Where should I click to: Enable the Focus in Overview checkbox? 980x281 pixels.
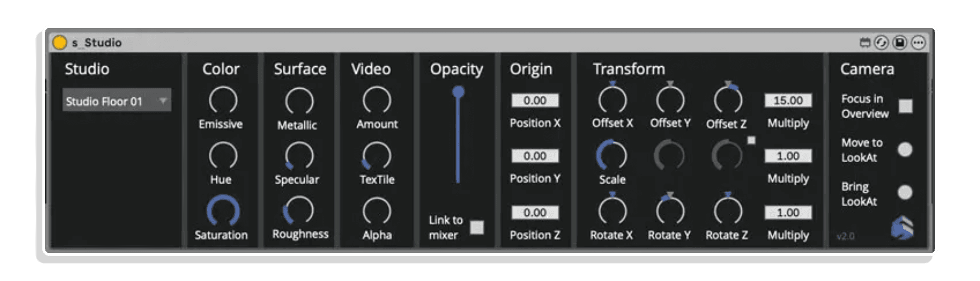coord(905,106)
